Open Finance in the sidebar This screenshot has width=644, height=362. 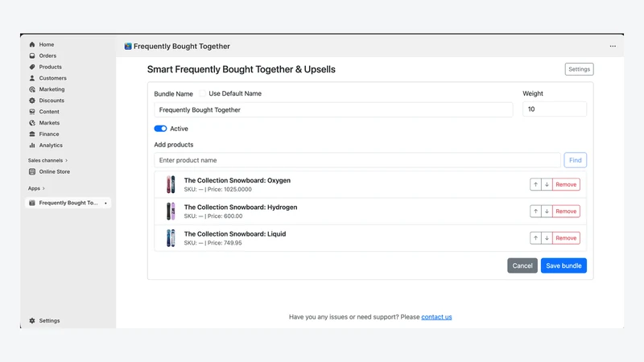(49, 134)
